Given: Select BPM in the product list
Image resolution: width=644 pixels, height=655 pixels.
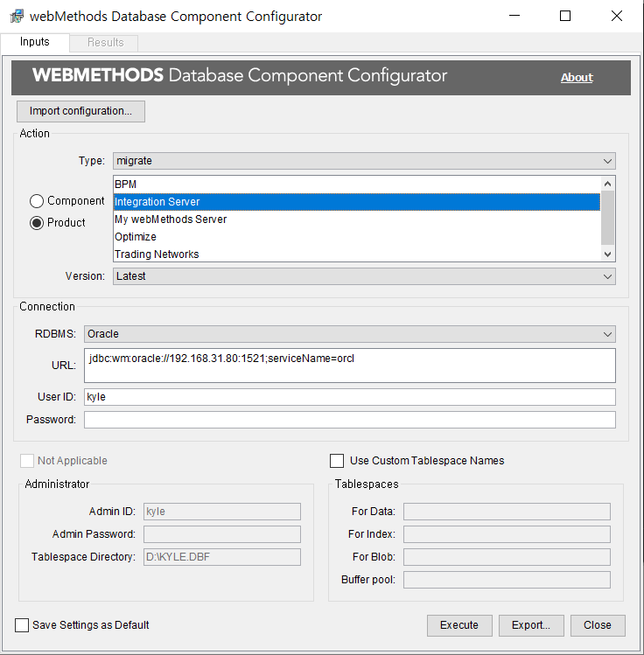Looking at the screenshot, I should [357, 185].
